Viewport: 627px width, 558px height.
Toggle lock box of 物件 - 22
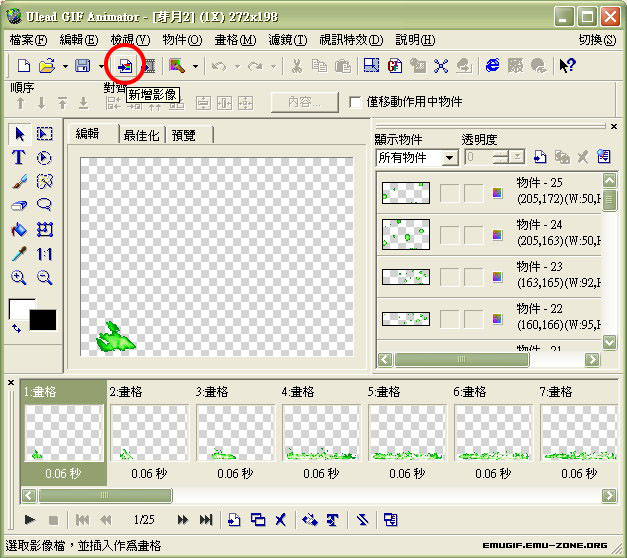pyautogui.click(x=474, y=319)
